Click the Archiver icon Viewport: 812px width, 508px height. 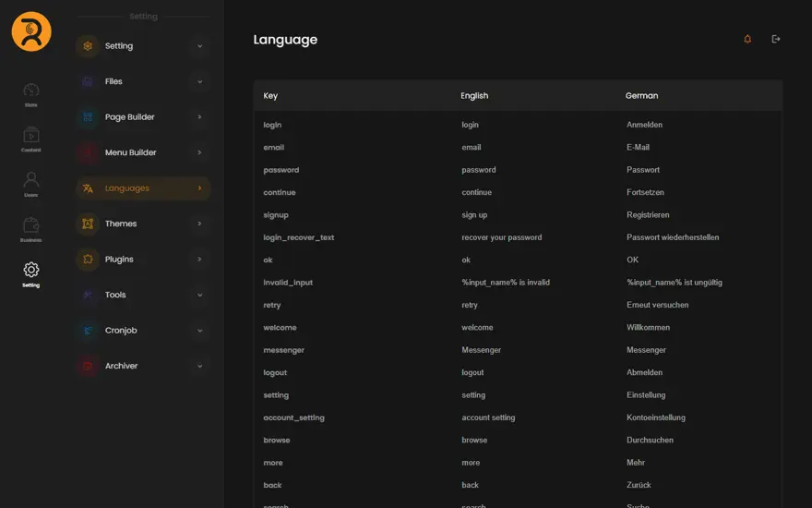(88, 366)
